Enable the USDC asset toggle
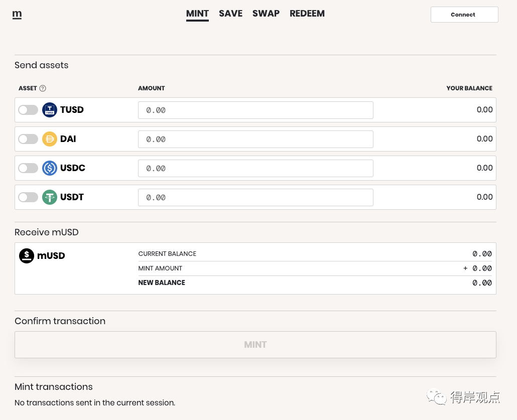Image resolution: width=517 pixels, height=420 pixels. (28, 168)
